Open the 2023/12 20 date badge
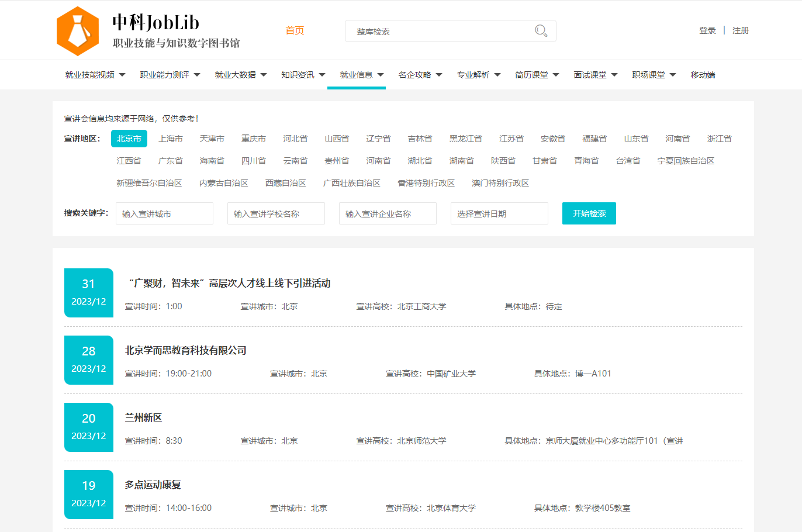 tap(89, 427)
